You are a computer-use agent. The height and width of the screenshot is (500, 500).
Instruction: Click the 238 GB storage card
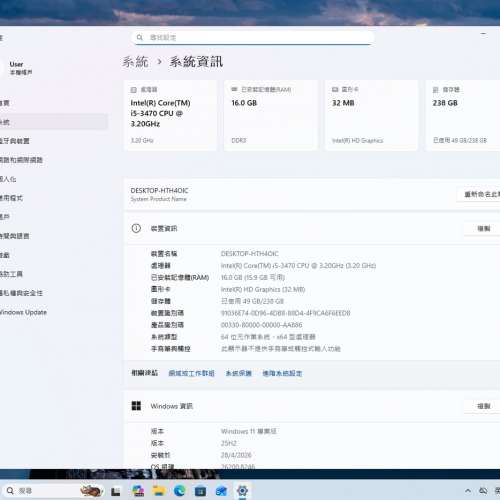click(463, 115)
